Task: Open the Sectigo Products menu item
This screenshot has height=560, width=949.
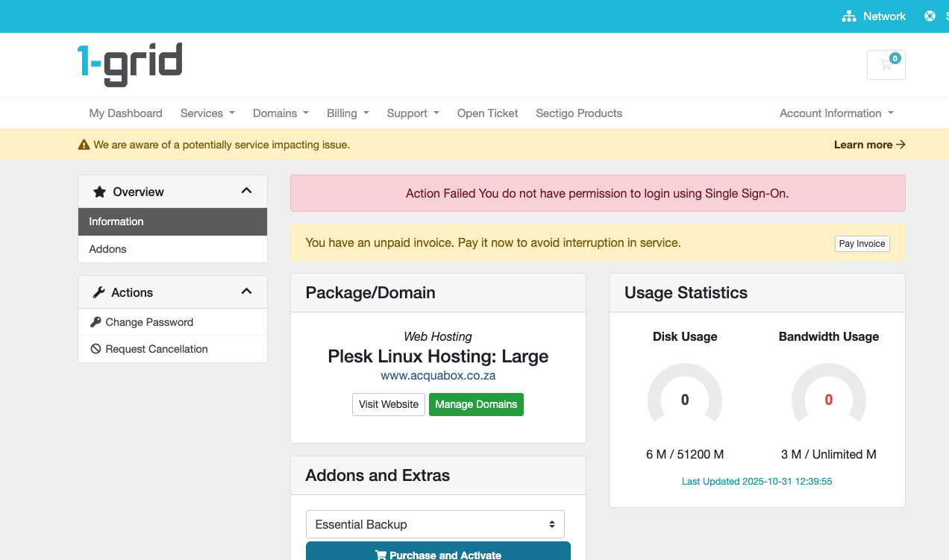Action: (579, 113)
